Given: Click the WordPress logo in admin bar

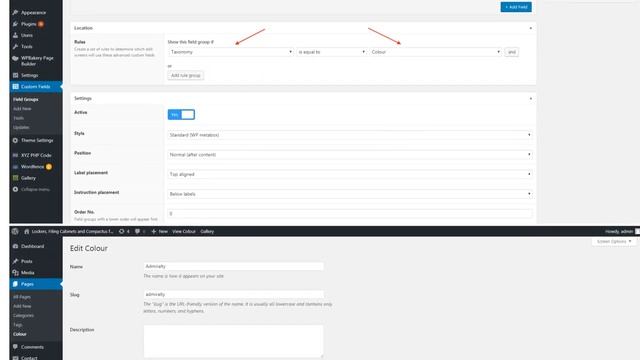Looking at the screenshot, I should tap(15, 231).
